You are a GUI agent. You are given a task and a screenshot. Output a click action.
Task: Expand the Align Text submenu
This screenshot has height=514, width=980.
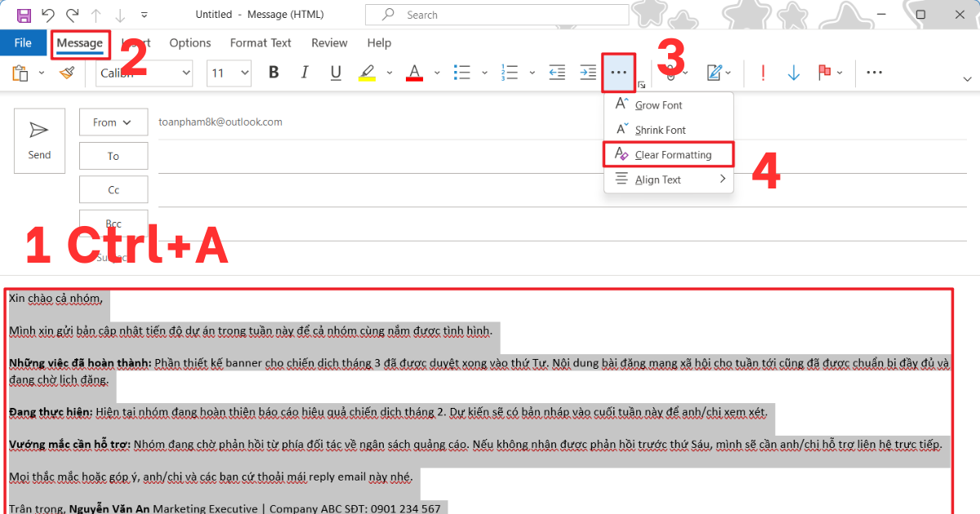[656, 179]
